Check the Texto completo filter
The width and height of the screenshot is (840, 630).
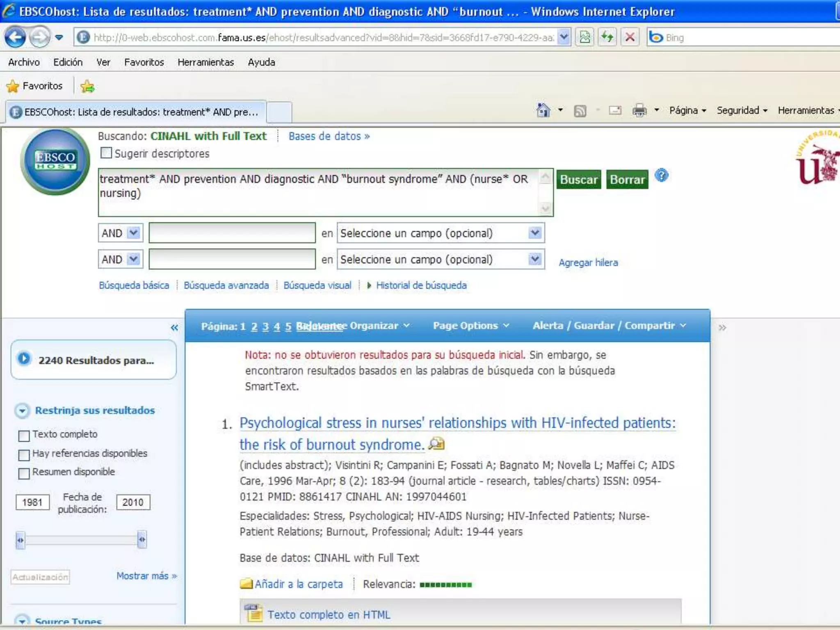24,435
